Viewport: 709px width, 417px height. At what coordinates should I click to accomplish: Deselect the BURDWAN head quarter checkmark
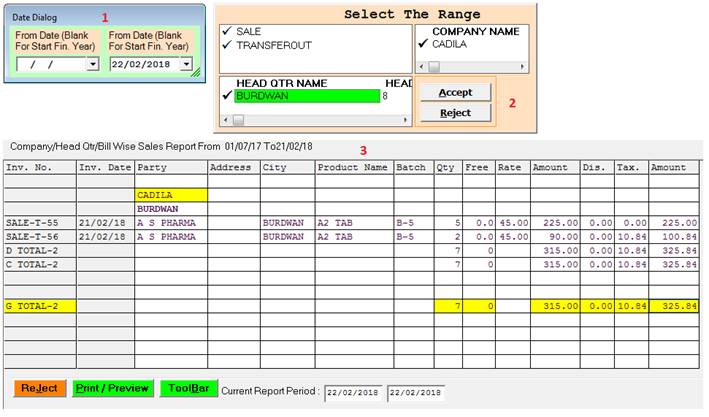227,96
